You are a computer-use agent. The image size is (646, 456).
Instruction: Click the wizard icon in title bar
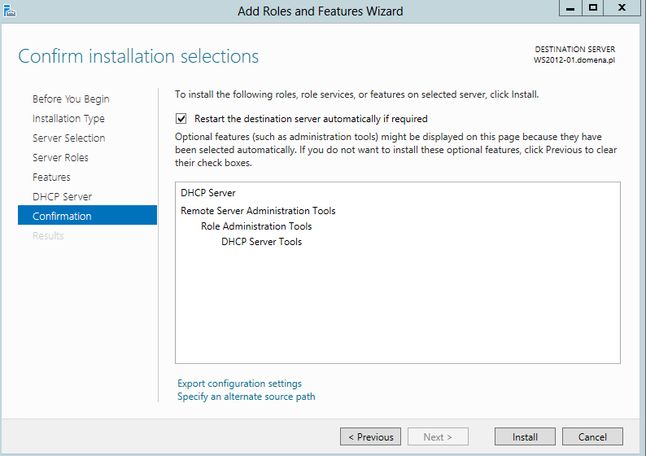(x=9, y=10)
